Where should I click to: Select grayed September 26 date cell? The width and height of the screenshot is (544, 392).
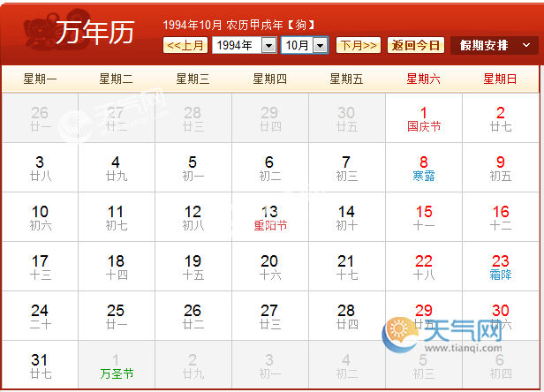pos(40,118)
